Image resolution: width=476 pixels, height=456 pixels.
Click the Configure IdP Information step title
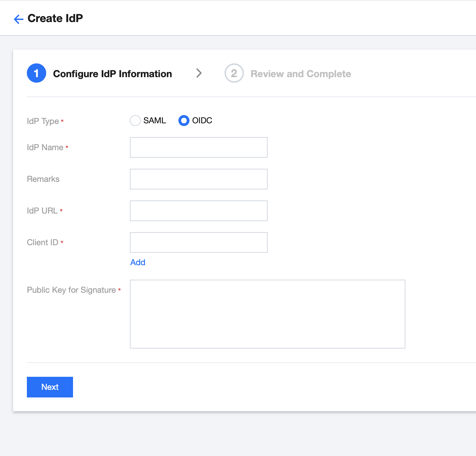112,74
